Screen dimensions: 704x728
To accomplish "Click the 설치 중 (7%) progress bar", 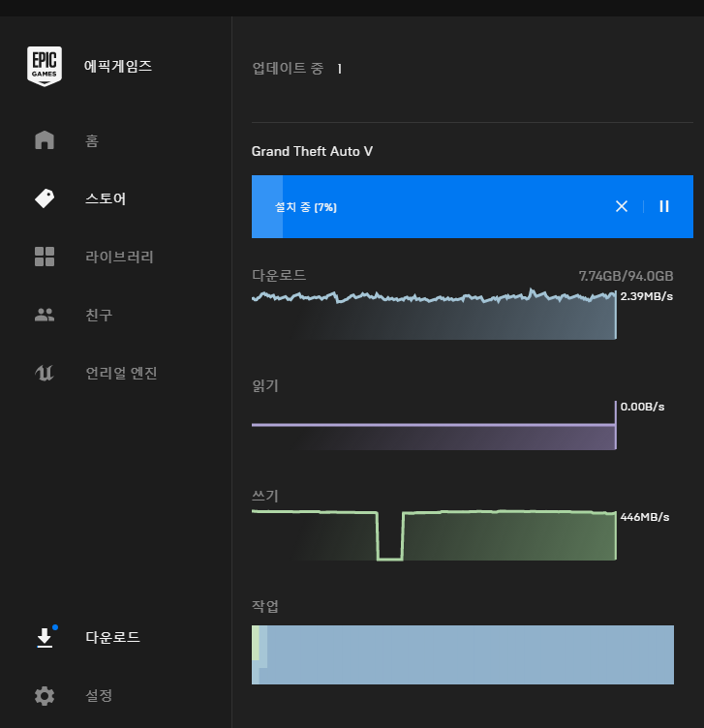I will pyautogui.click(x=473, y=206).
